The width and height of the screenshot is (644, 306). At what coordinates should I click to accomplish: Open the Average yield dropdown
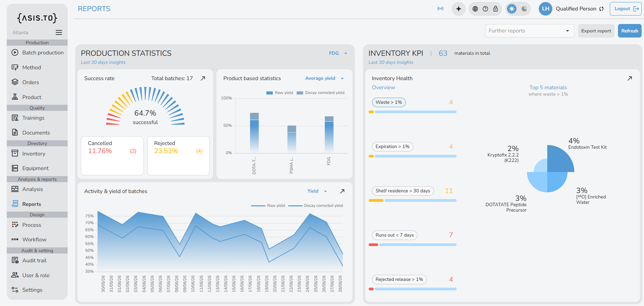click(x=324, y=78)
